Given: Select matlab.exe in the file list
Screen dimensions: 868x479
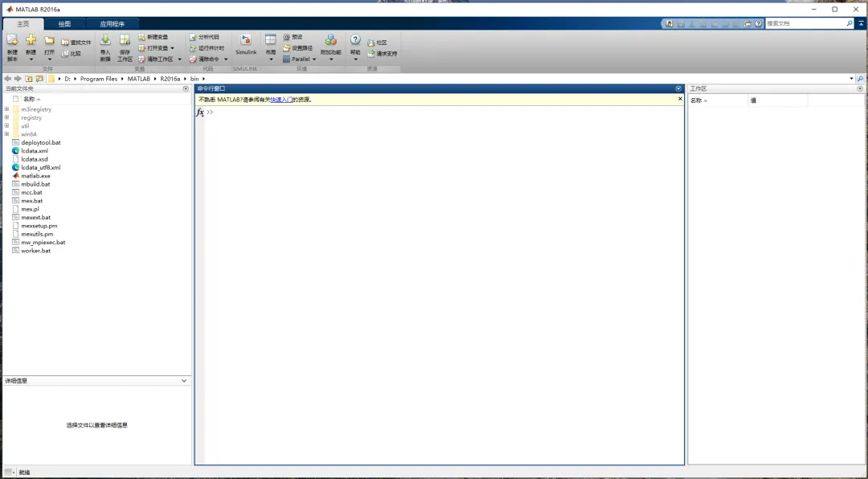Looking at the screenshot, I should point(35,175).
